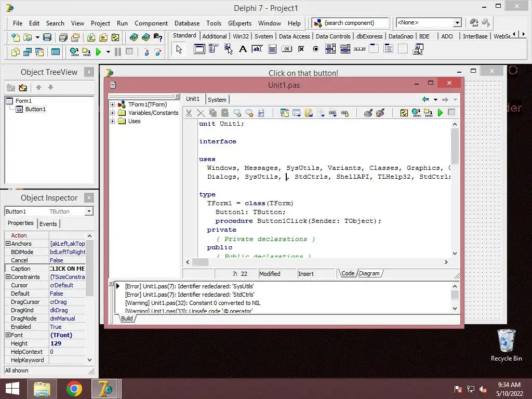This screenshot has width=532, height=399.
Task: Select the CheckBox component in palette
Action: click(x=301, y=49)
